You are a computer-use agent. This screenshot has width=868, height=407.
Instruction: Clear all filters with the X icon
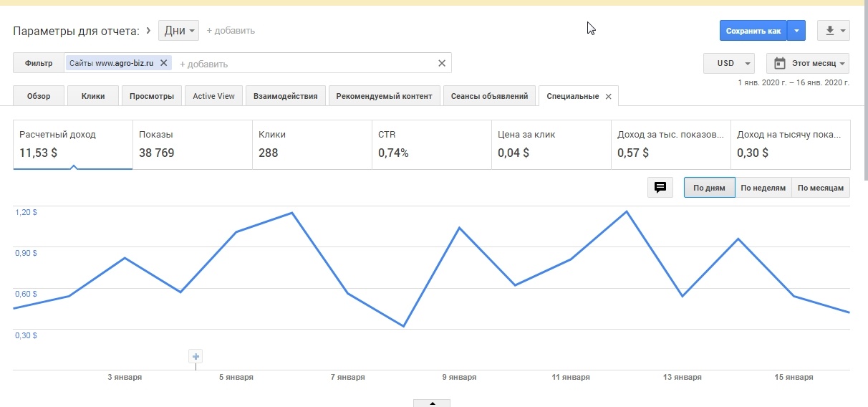click(442, 63)
